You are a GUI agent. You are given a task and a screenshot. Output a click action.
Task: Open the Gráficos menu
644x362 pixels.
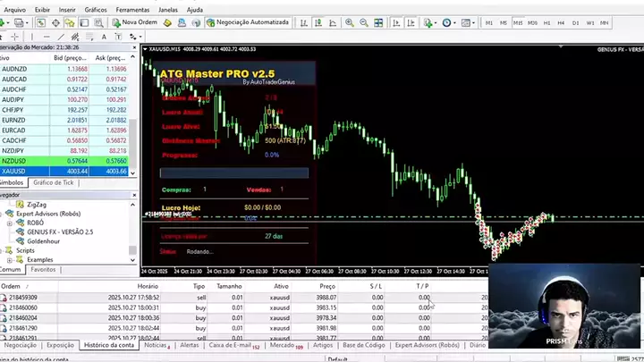coord(95,9)
